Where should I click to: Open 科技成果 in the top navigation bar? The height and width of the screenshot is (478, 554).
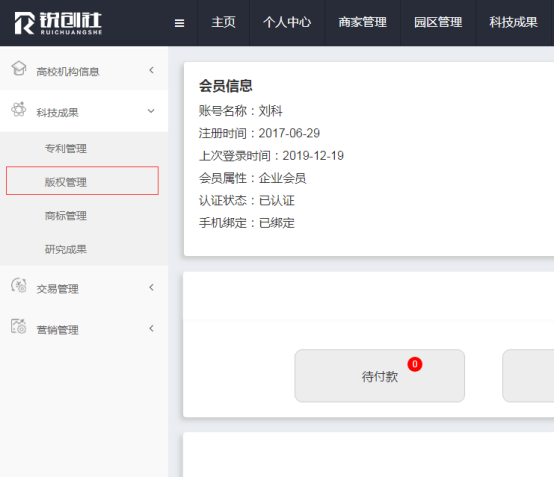(x=514, y=23)
